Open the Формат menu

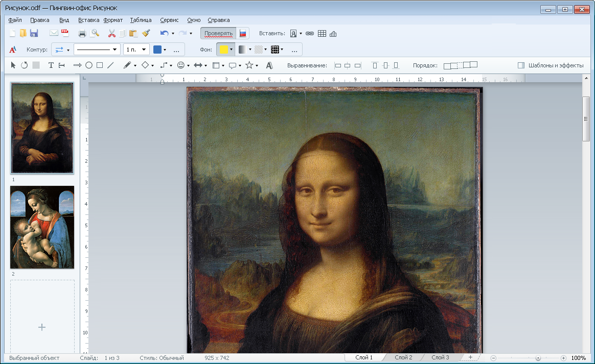(x=113, y=20)
